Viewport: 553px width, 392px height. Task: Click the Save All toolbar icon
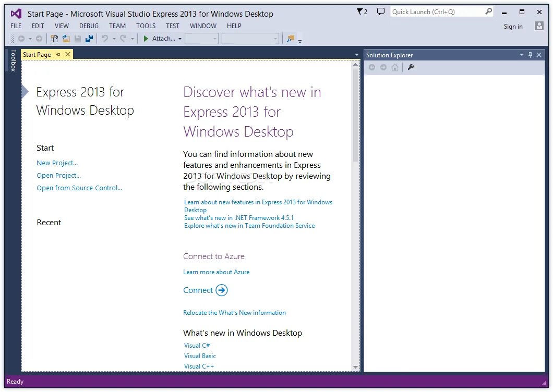coord(89,39)
